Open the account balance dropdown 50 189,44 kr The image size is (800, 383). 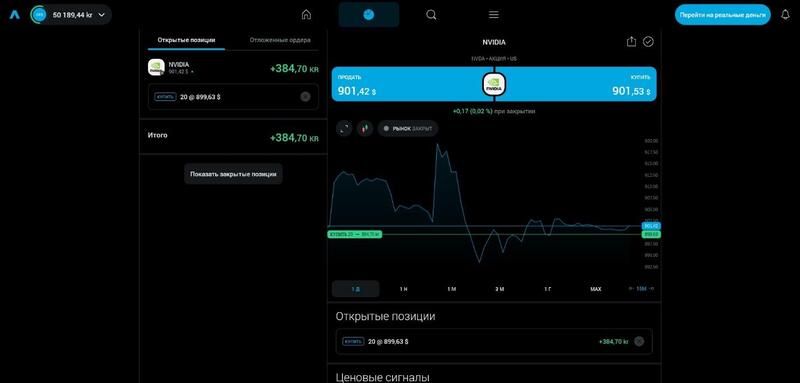(71, 15)
